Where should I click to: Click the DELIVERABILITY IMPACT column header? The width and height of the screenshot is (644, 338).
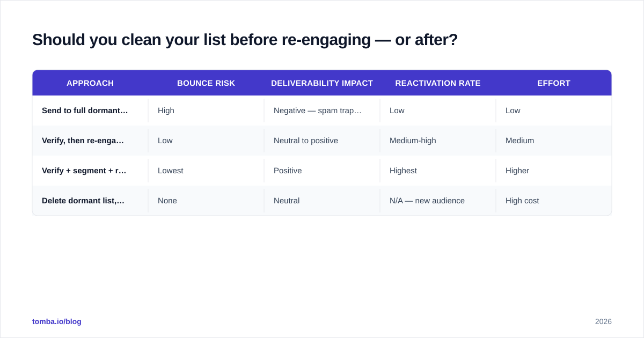322,83
